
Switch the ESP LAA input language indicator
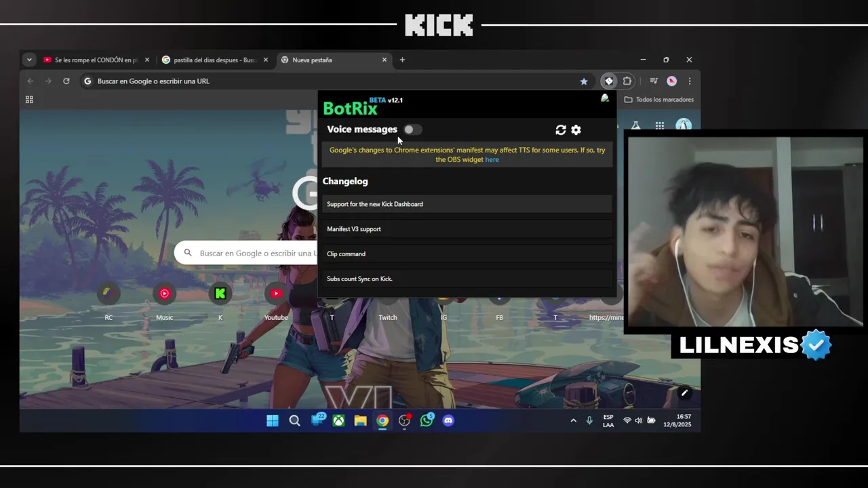point(608,421)
